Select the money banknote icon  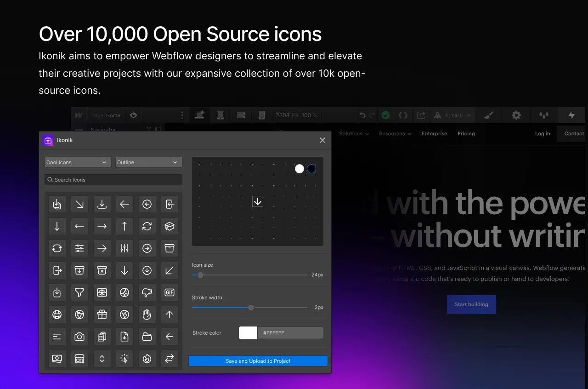(x=57, y=359)
